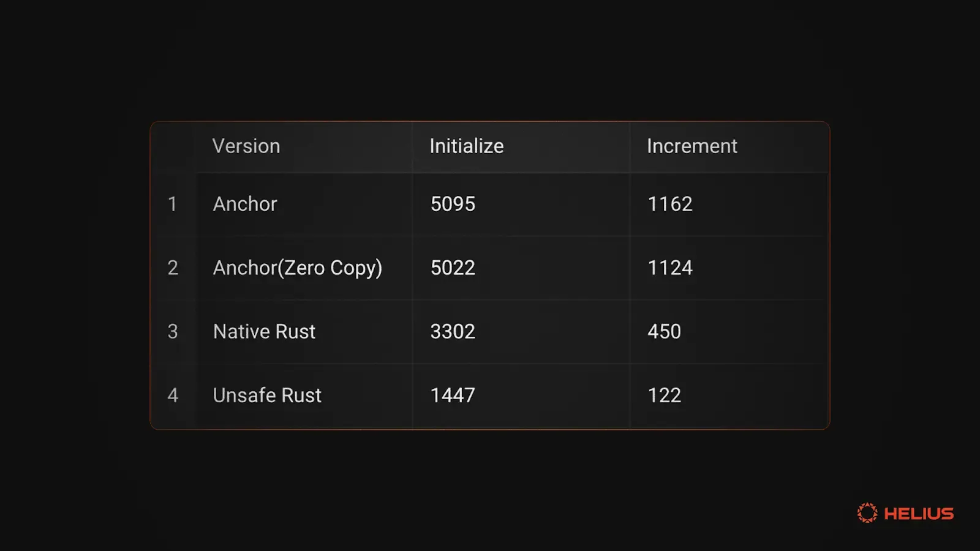Select the Initialize column header
This screenshot has height=551, width=980.
coord(467,146)
